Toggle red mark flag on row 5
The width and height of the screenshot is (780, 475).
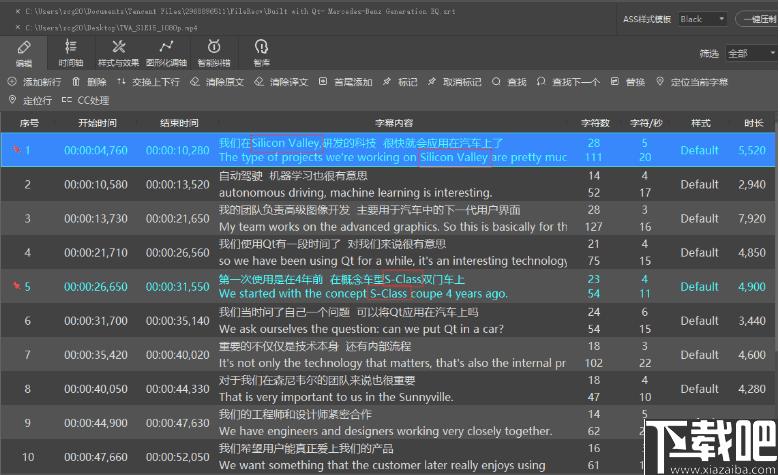(x=16, y=286)
